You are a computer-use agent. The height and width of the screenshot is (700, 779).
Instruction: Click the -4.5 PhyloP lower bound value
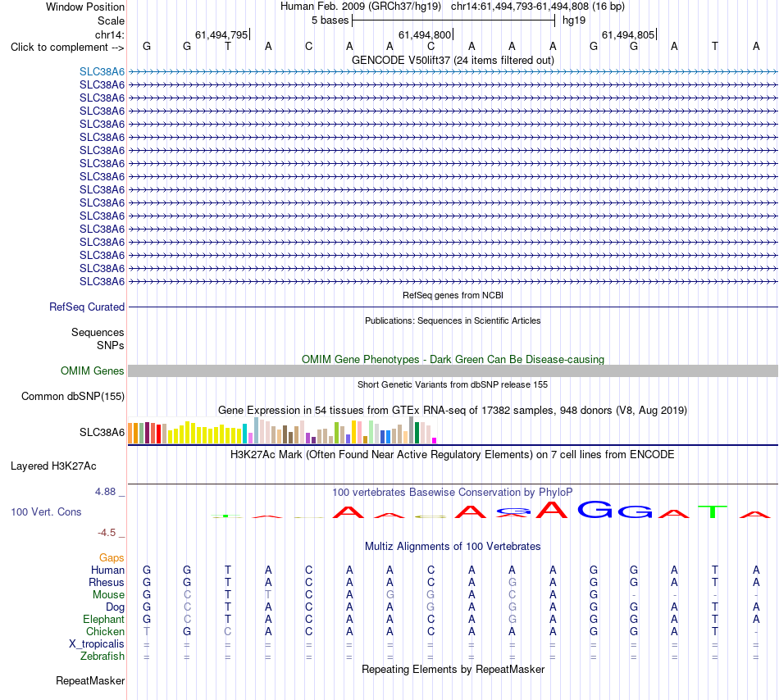click(107, 533)
